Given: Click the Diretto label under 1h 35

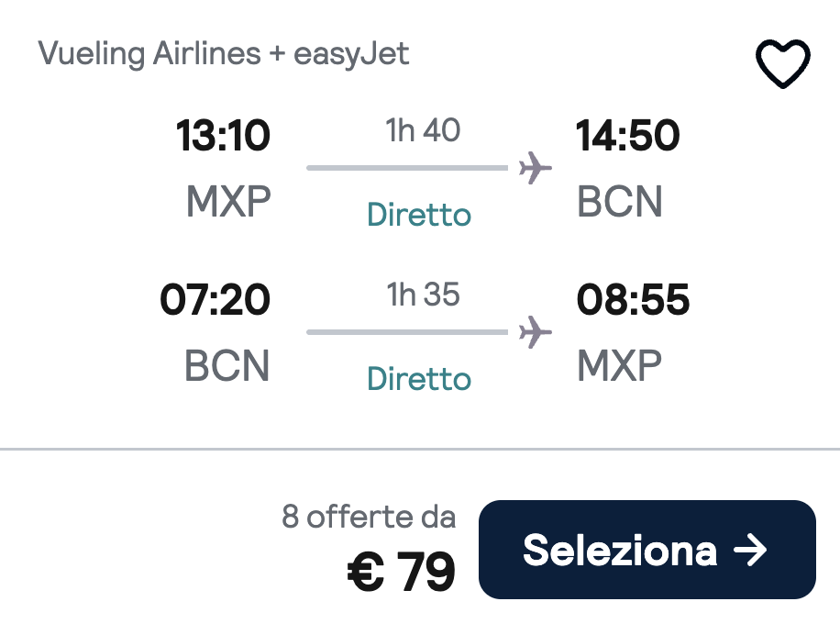Looking at the screenshot, I should [x=419, y=379].
